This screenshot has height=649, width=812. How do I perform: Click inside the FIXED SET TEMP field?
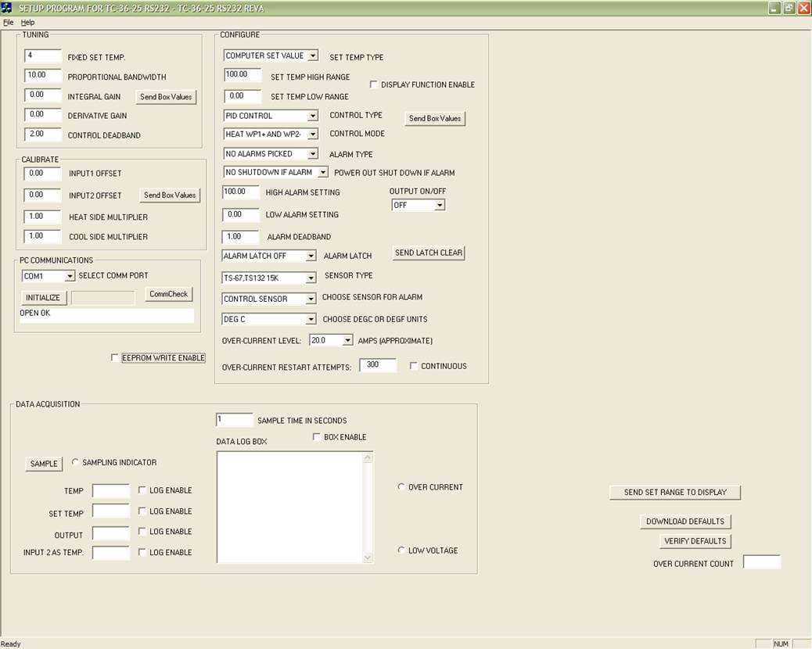click(41, 56)
